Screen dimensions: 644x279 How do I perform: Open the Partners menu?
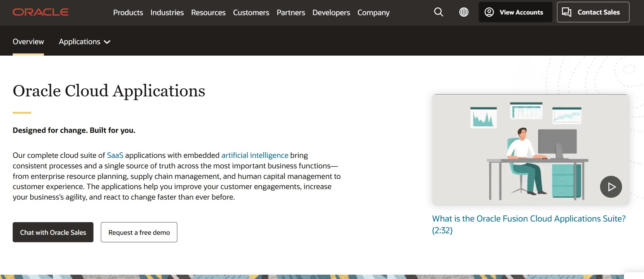[291, 13]
